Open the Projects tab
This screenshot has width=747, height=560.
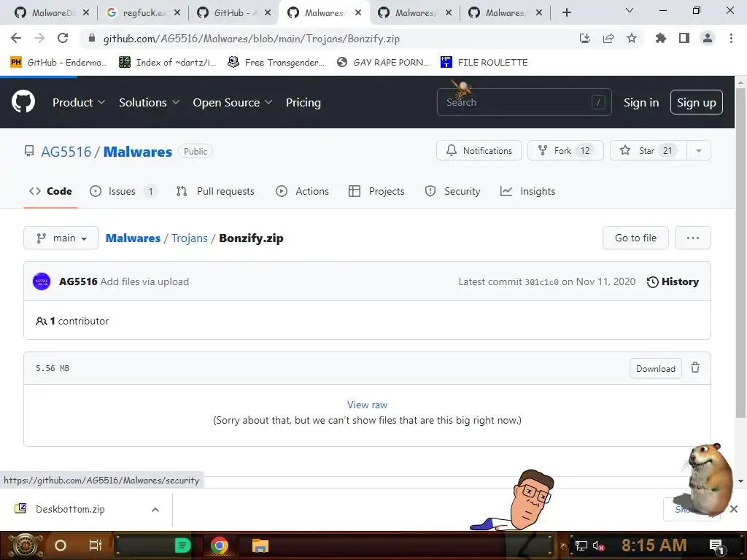(376, 191)
